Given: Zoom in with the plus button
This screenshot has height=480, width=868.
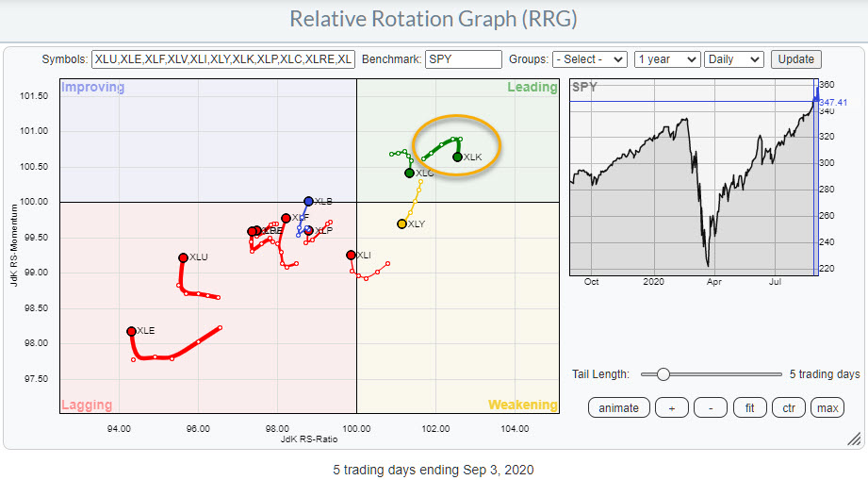Looking at the screenshot, I should 671,408.
